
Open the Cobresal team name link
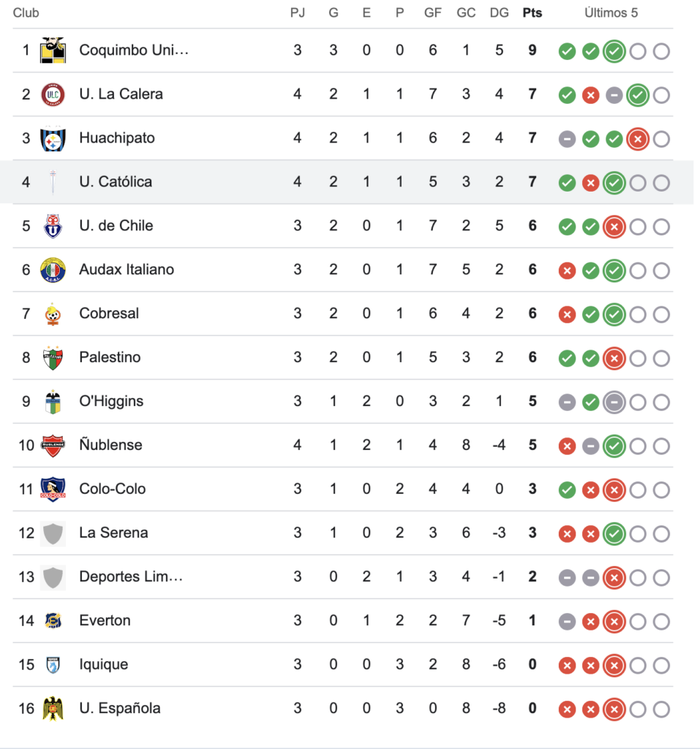tap(109, 314)
